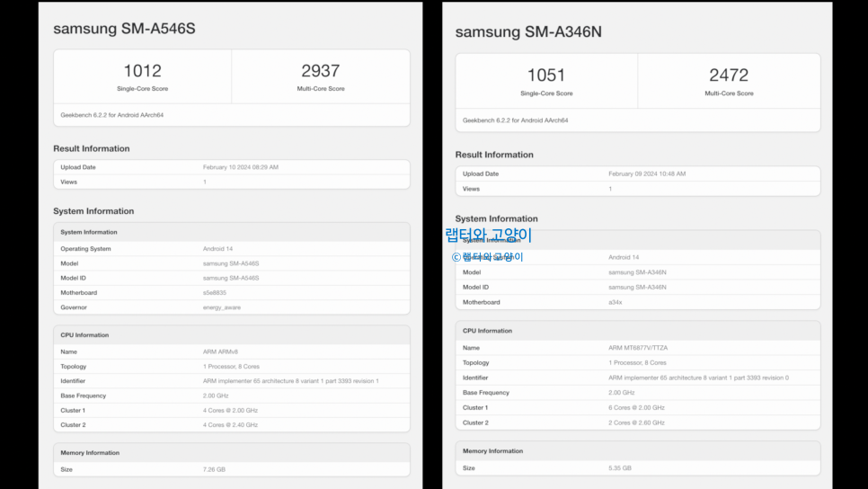Click the 4 Cores @ 2.40 GHz value
The height and width of the screenshot is (489, 868).
point(230,425)
